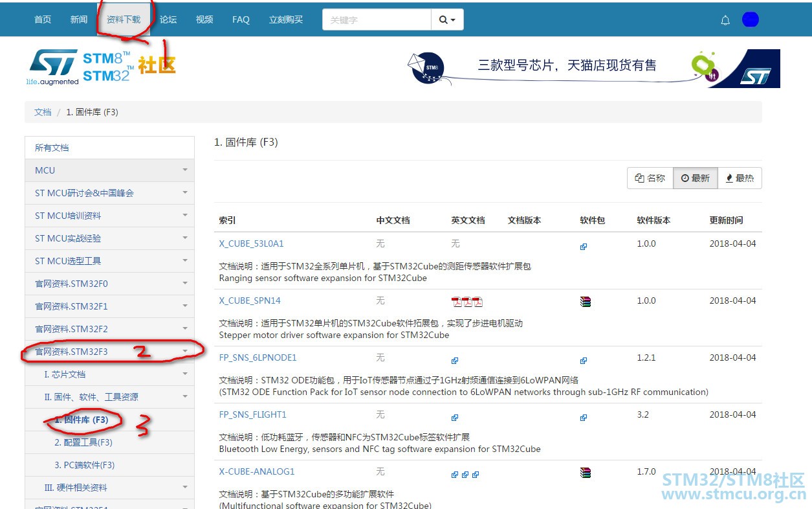Open 新闻 in top navigation
This screenshot has width=812, height=509.
tap(79, 19)
